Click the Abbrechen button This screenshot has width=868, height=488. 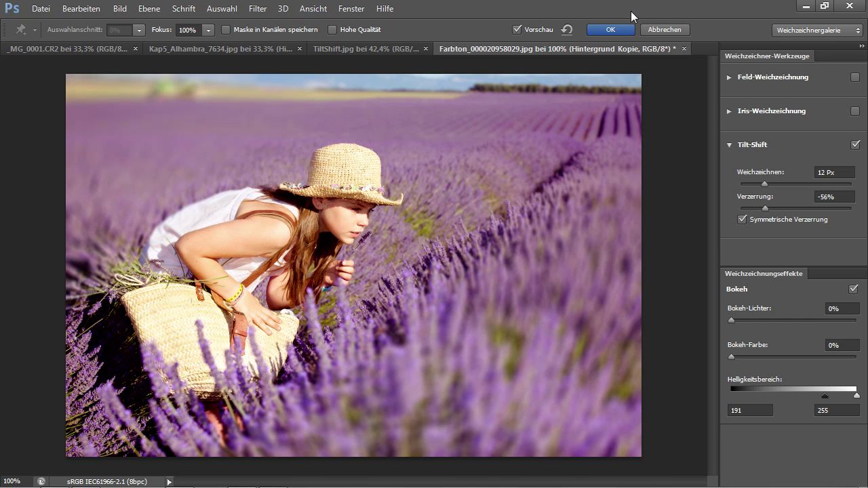pyautogui.click(x=665, y=30)
